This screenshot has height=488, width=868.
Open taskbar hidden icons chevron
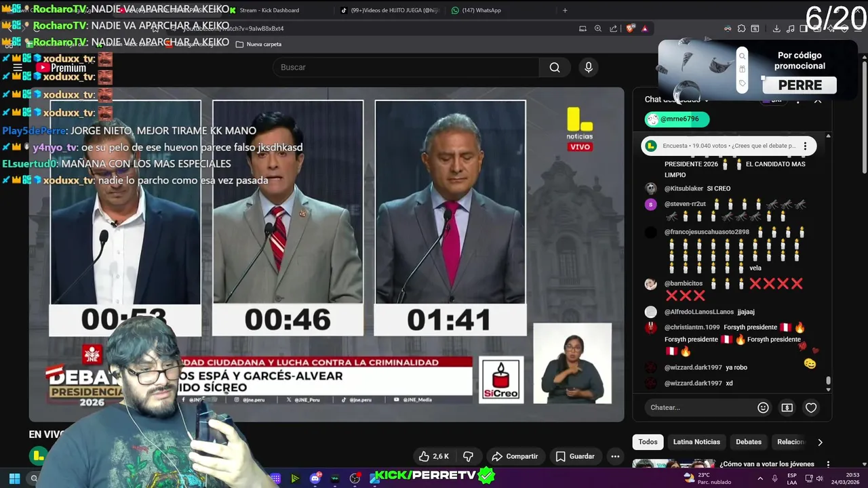click(759, 479)
